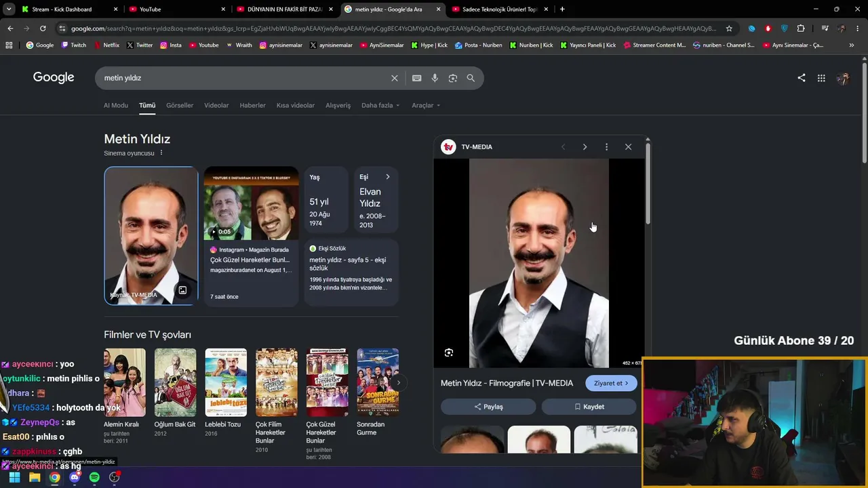This screenshot has width=868, height=488.
Task: Show the next image in the preview panel
Action: coord(585,147)
